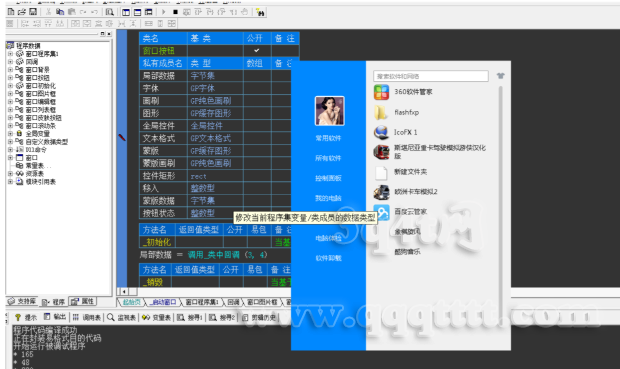Switch to the 支持库 panel tab
Viewport: 620px width, 369px height.
[23, 301]
